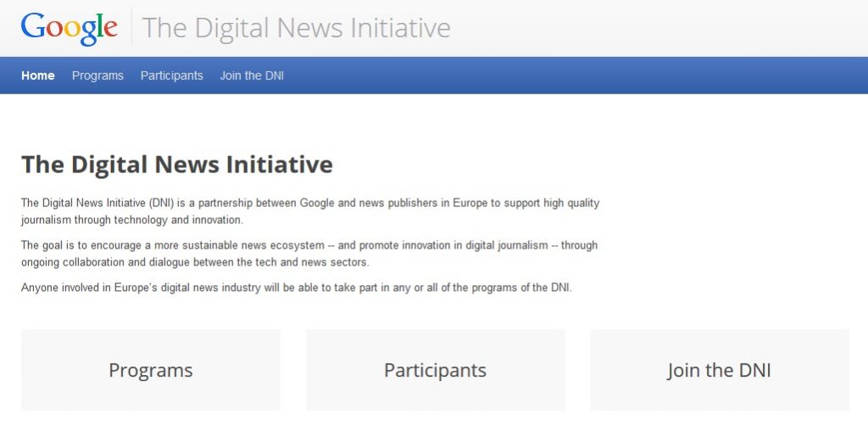The width and height of the screenshot is (868, 437).
Task: Click the sentence starting "Anyone involved in Europe's"
Action: pos(296,288)
